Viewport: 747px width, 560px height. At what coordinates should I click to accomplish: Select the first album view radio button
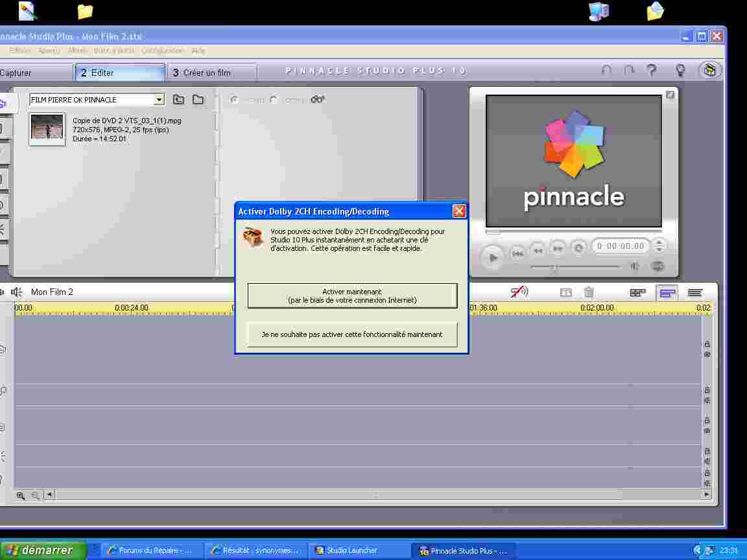click(x=234, y=100)
